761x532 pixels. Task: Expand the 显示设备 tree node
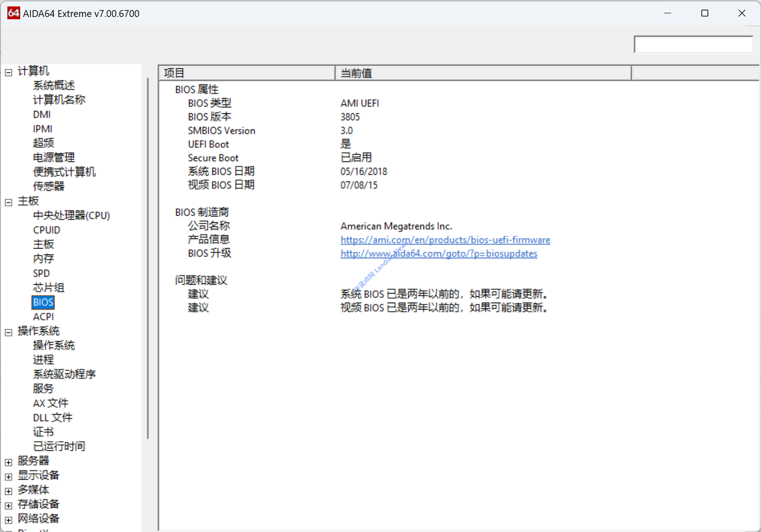pos(8,477)
